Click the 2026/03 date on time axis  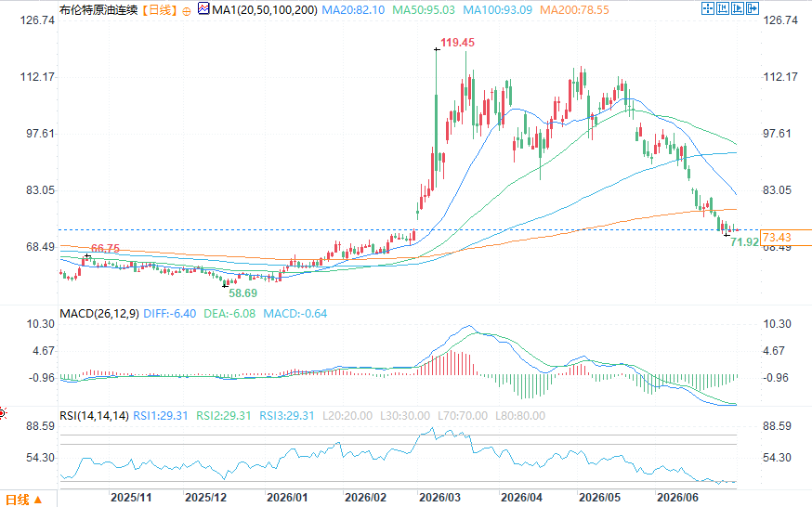[439, 498]
